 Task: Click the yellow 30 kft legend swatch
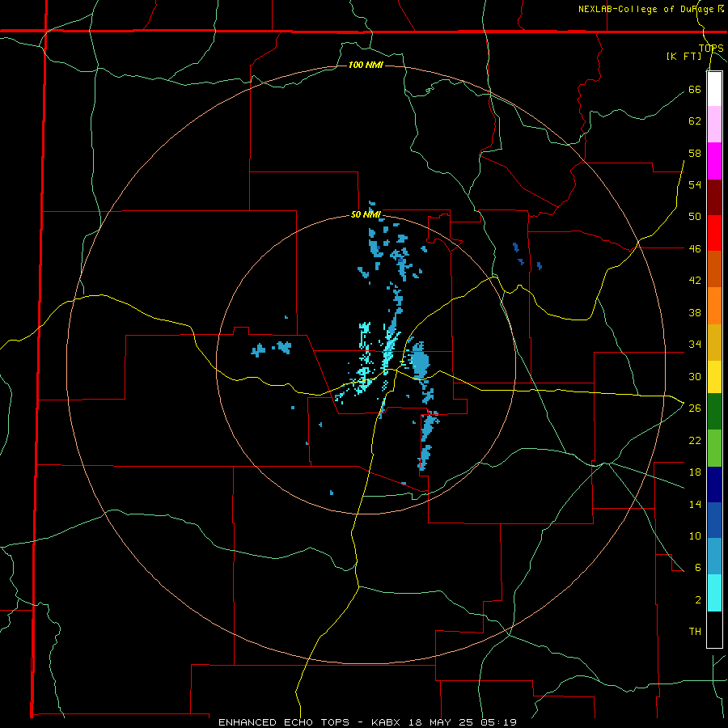click(x=714, y=376)
